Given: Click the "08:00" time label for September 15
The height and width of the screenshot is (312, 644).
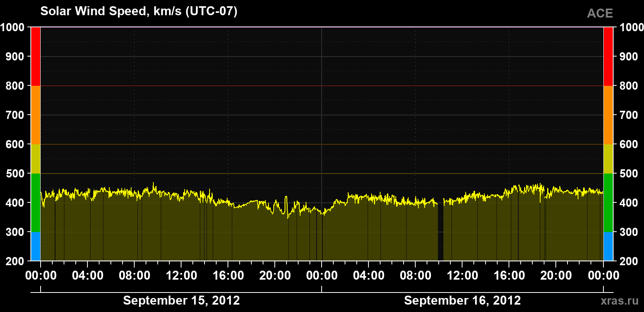Looking at the screenshot, I should coord(135,276).
